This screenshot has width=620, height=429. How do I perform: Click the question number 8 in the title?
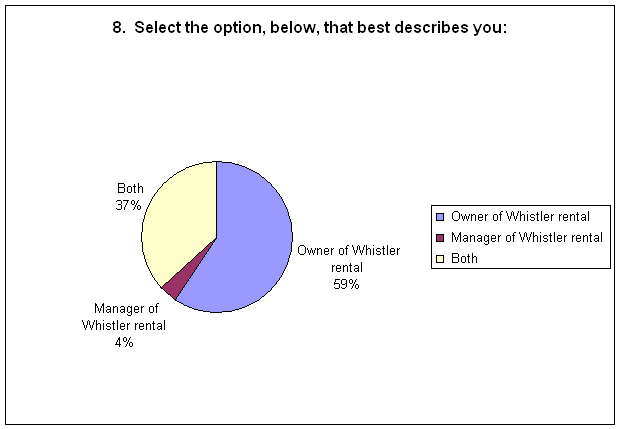[x=118, y=28]
